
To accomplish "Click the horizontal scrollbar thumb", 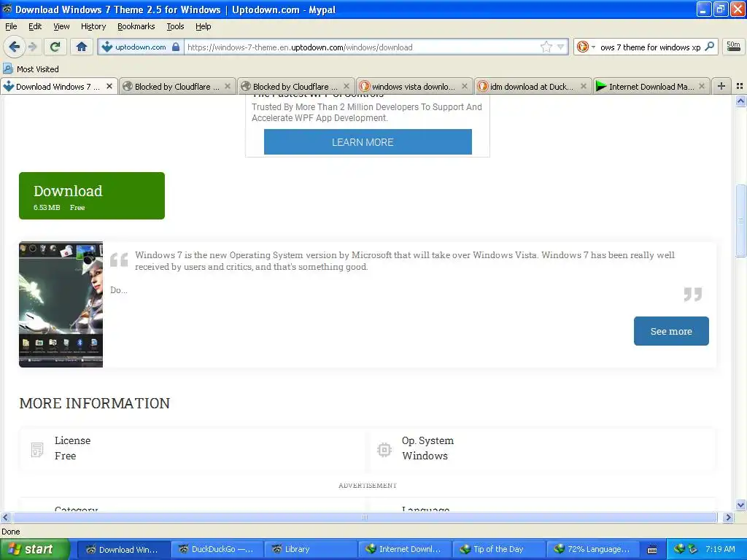I will (x=365, y=517).
